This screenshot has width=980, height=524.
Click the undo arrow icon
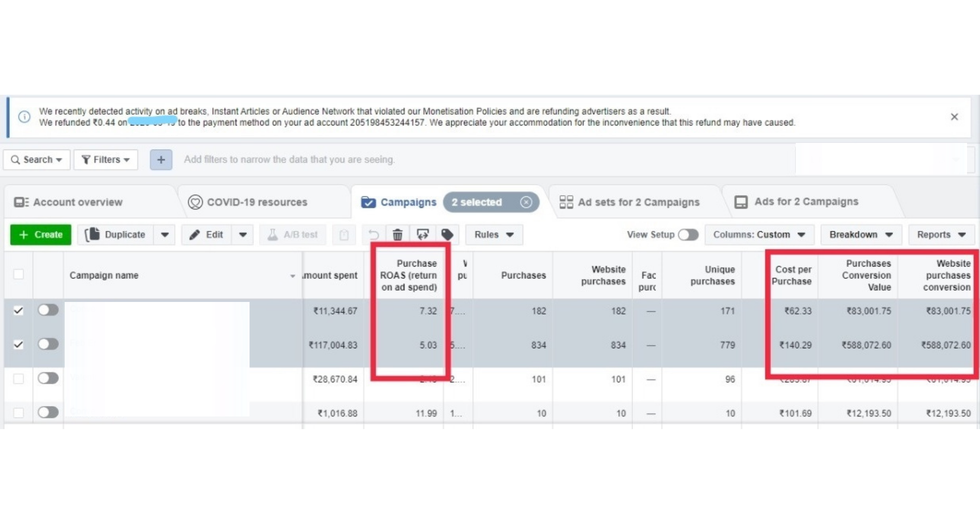pyautogui.click(x=374, y=235)
